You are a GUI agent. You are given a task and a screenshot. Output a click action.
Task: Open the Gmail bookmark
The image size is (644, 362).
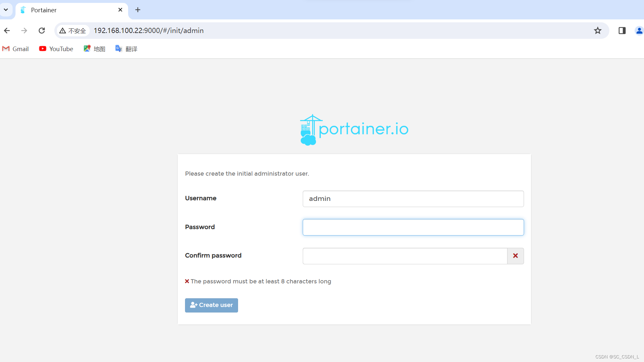[16, 49]
